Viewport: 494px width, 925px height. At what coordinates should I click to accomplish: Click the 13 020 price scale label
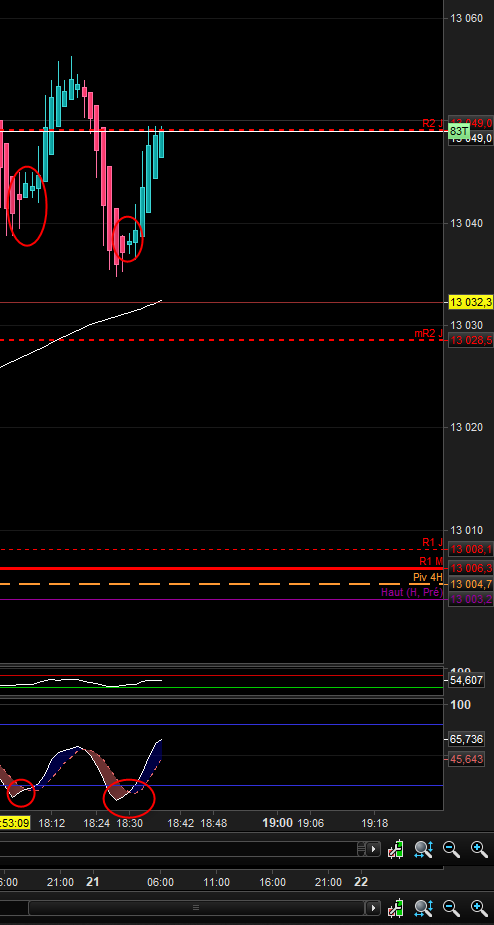click(466, 428)
